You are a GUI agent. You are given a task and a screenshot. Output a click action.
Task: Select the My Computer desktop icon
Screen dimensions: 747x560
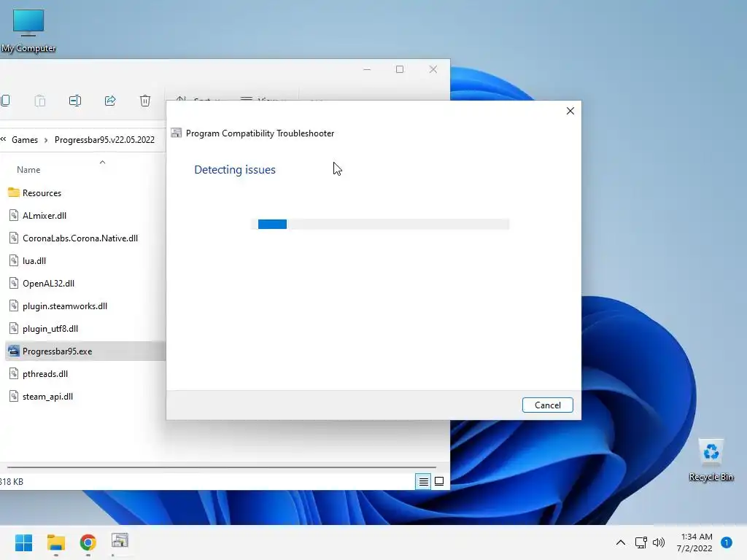coord(28,31)
